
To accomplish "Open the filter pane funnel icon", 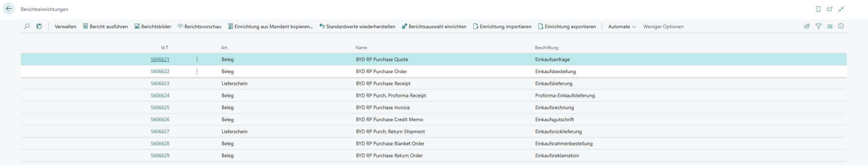I will pyautogui.click(x=818, y=26).
